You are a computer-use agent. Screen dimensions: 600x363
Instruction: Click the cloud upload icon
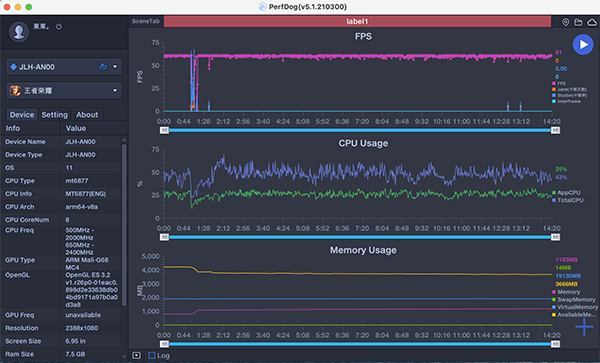(592, 22)
